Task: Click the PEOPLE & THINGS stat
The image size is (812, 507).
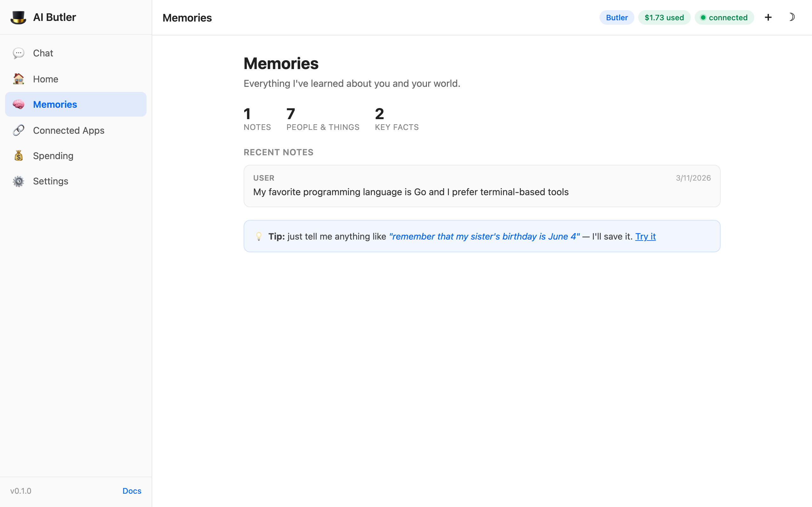Action: pos(323,119)
